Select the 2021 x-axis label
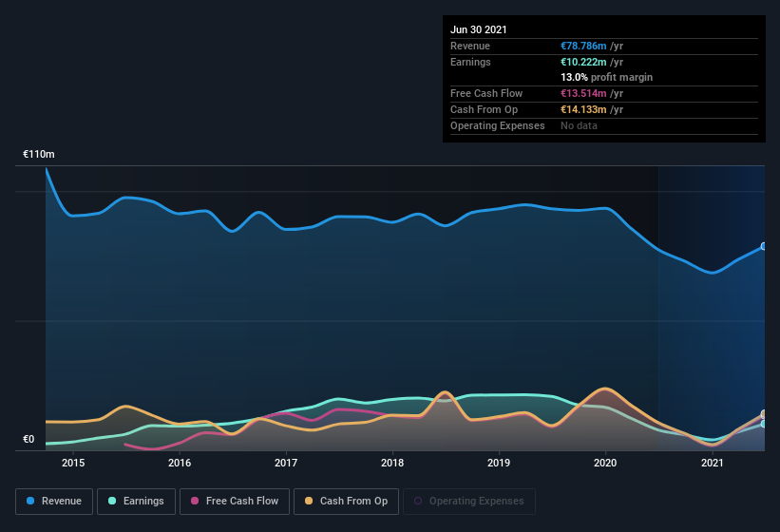 click(x=713, y=463)
